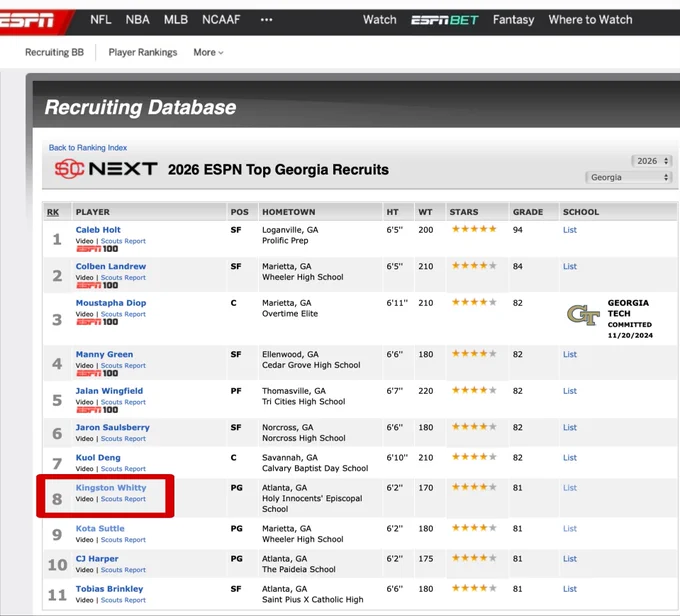Open the ESPN home logo
The height and width of the screenshot is (616, 680).
[27, 20]
